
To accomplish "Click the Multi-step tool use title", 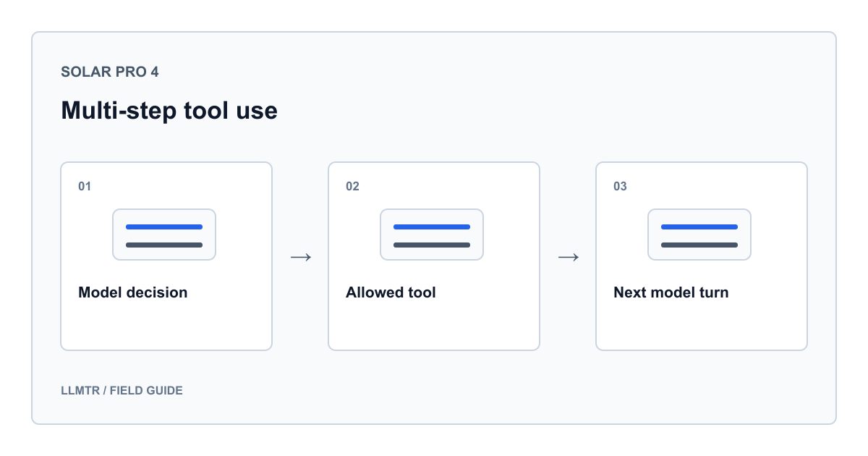I will pos(169,111).
